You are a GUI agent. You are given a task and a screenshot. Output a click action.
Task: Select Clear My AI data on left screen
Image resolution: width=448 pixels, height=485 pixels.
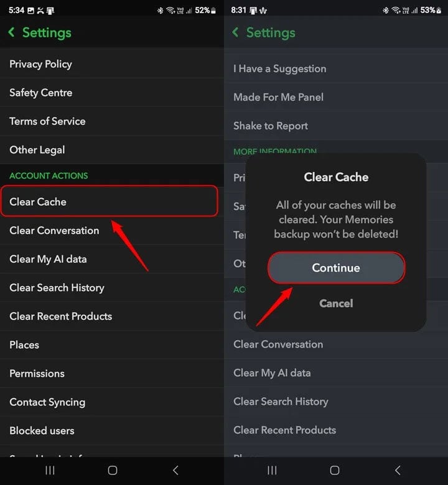[49, 259]
